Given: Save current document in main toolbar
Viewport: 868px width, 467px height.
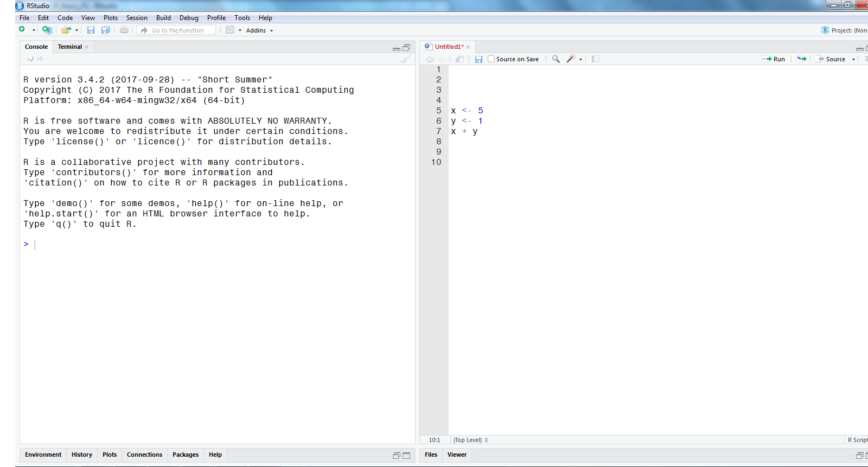Looking at the screenshot, I should coord(91,30).
